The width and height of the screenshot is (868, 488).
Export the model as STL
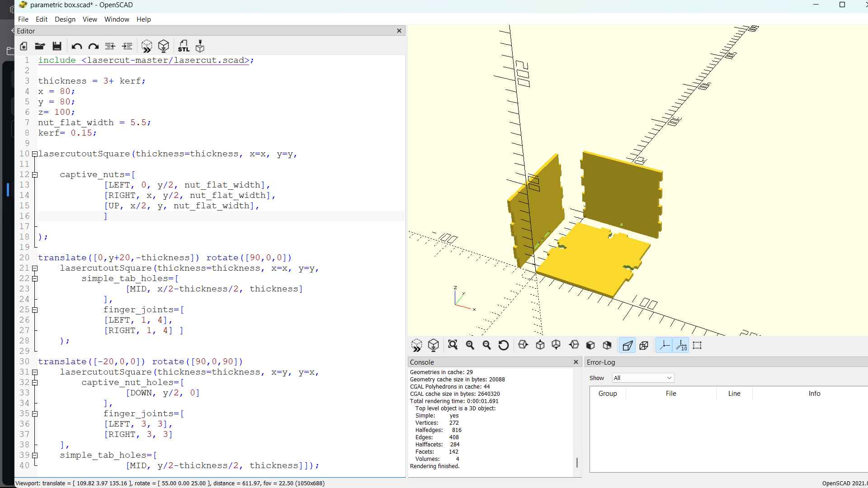[183, 46]
